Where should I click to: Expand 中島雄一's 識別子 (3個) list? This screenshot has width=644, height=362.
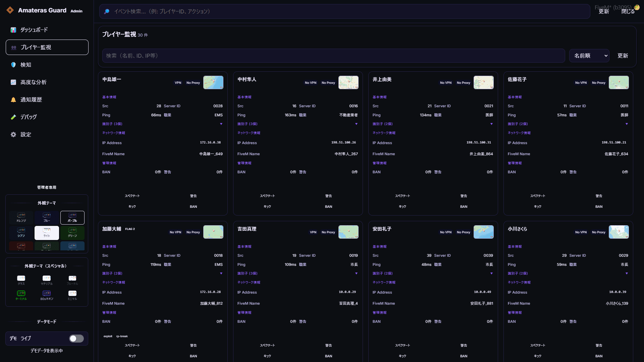pos(163,124)
